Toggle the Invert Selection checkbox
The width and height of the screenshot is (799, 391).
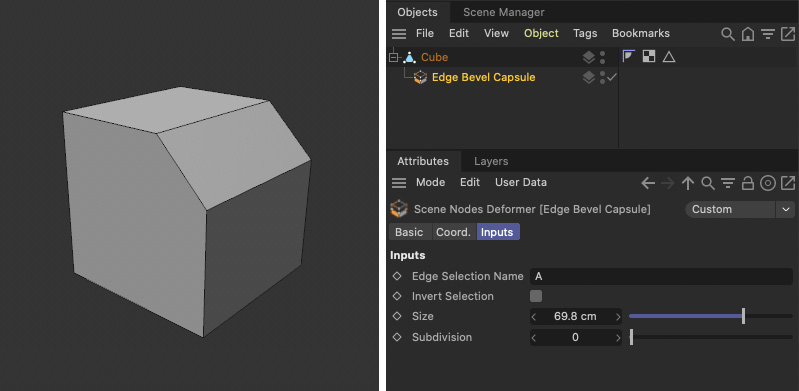(536, 296)
